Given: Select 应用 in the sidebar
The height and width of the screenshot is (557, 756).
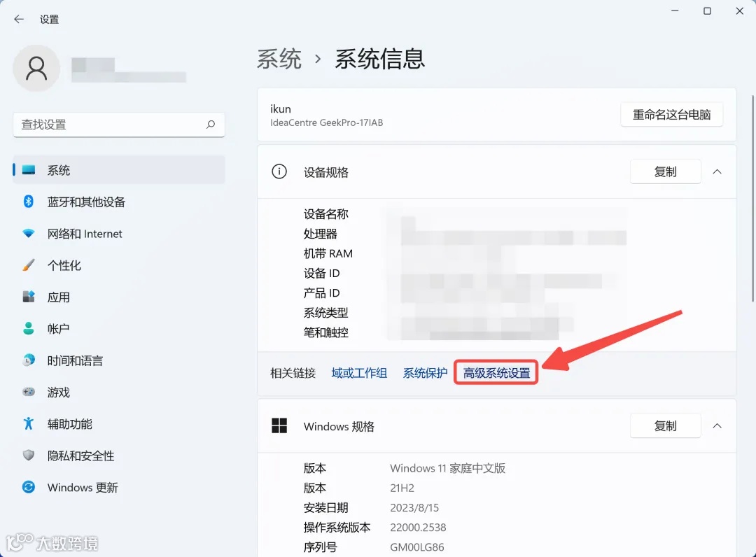Looking at the screenshot, I should (x=118, y=297).
